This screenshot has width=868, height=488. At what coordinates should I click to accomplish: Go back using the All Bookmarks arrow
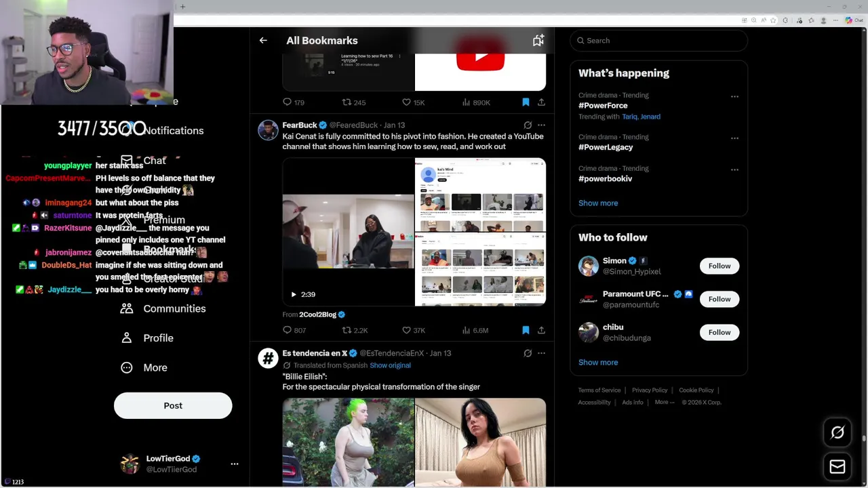click(263, 41)
